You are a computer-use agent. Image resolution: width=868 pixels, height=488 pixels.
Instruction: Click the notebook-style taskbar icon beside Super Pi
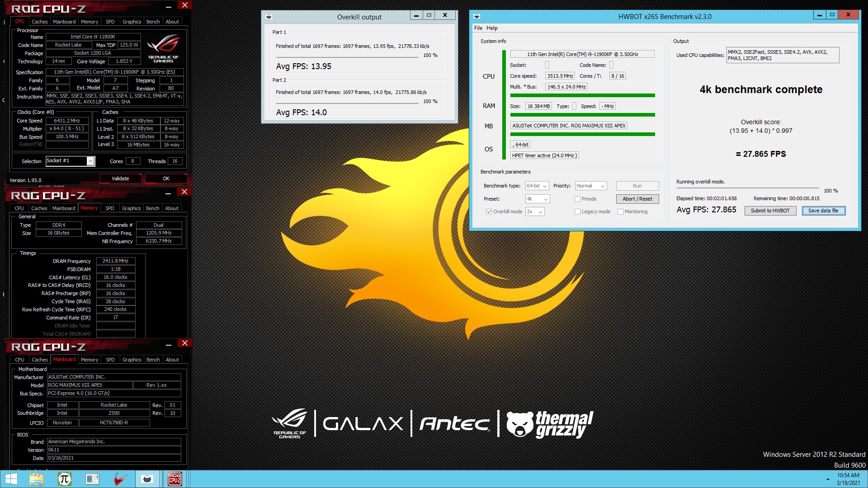click(92, 479)
